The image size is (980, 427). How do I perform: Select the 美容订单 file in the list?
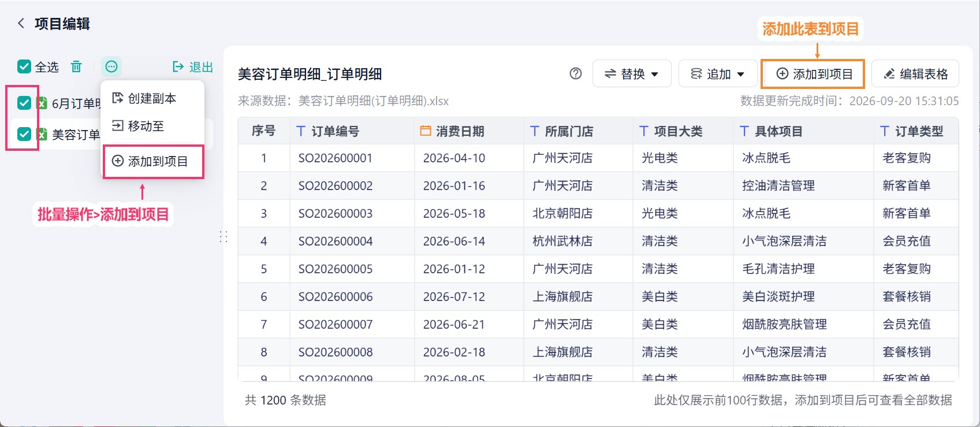click(76, 135)
